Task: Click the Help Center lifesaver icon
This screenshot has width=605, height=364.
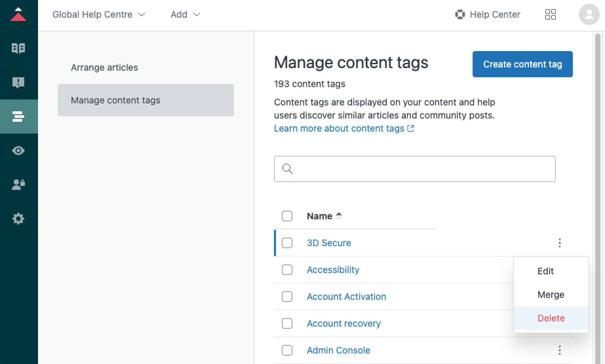Action: 460,14
